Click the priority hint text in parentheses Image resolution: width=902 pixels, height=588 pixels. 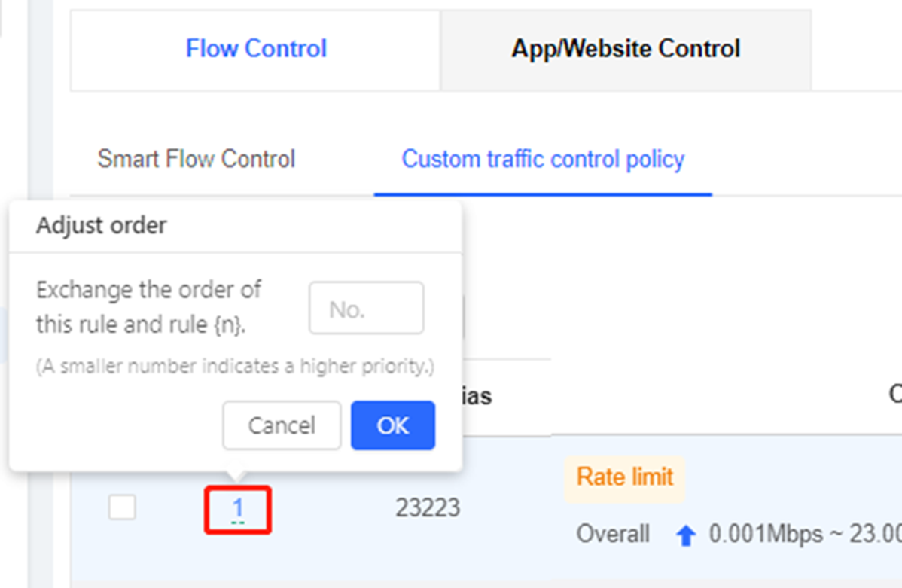pos(236,367)
